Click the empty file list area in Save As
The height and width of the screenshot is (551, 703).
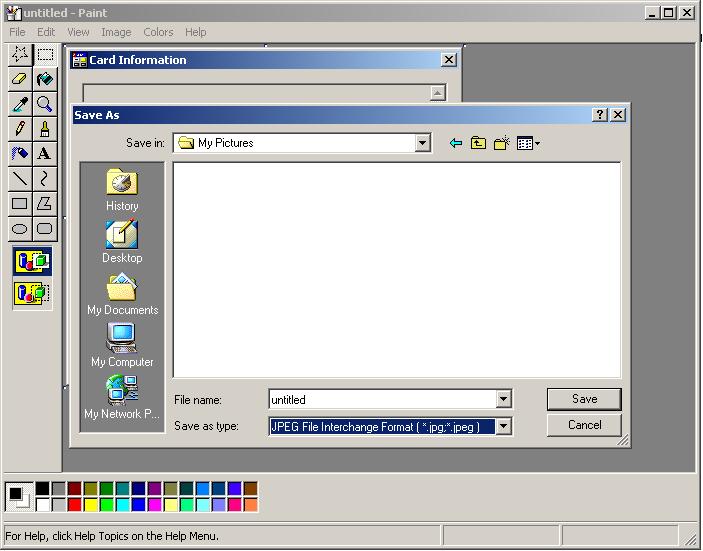click(x=397, y=270)
